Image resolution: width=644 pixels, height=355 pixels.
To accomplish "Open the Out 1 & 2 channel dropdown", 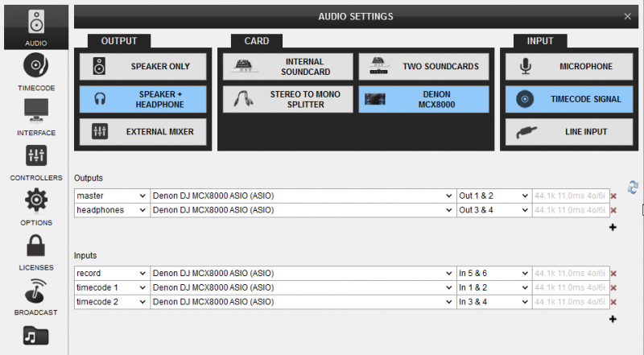I will pyautogui.click(x=494, y=196).
